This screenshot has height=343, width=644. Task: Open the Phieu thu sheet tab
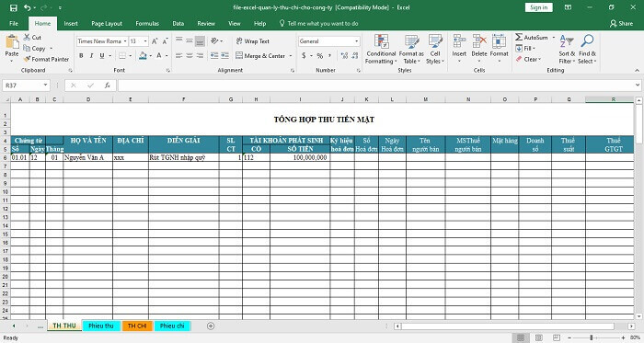(x=101, y=326)
